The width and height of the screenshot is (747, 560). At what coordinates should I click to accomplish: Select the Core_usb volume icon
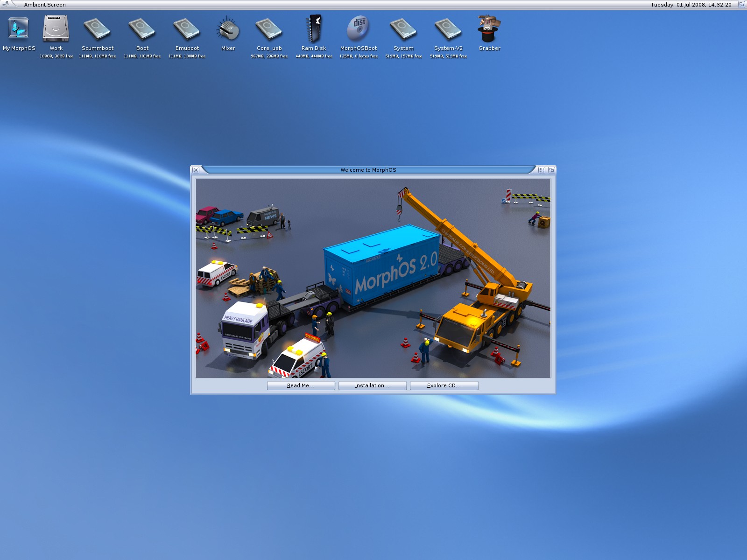click(x=269, y=28)
